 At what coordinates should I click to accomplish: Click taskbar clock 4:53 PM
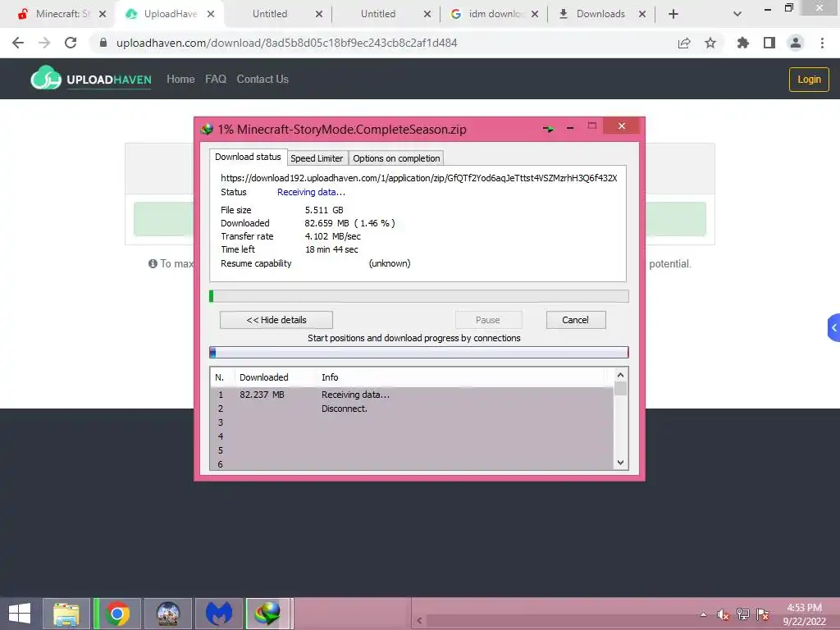(804, 608)
